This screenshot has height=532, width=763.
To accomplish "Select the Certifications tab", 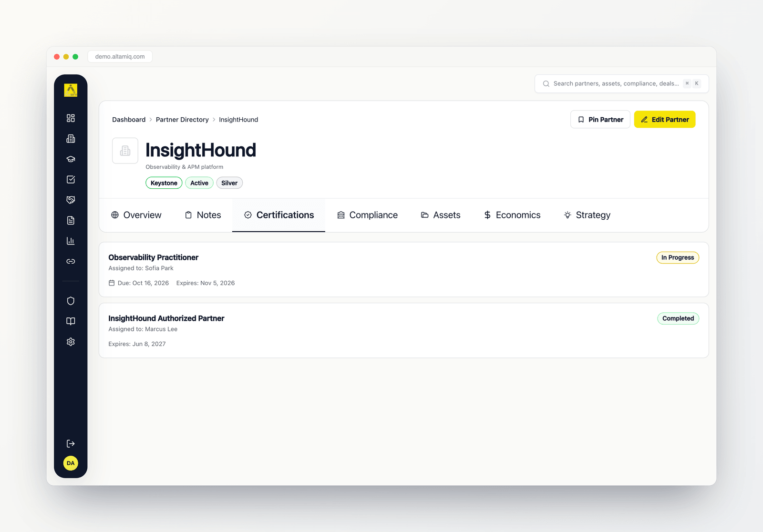I will (x=278, y=215).
